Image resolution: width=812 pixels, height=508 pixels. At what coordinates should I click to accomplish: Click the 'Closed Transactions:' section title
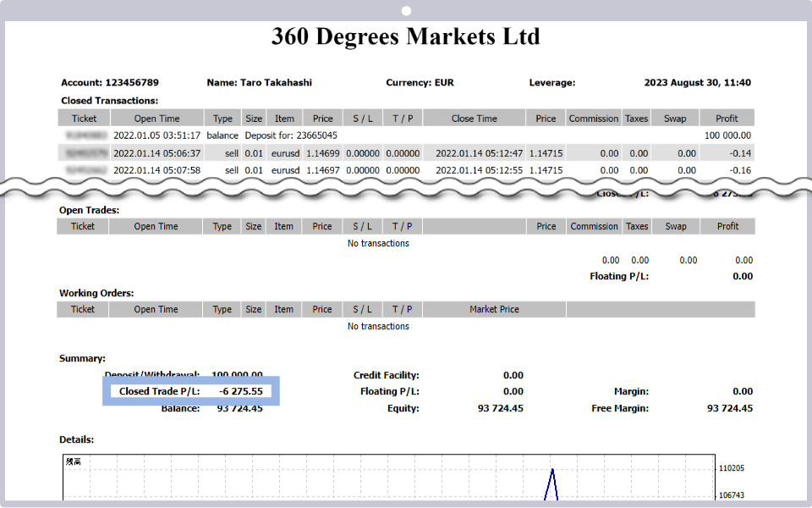pyautogui.click(x=110, y=101)
